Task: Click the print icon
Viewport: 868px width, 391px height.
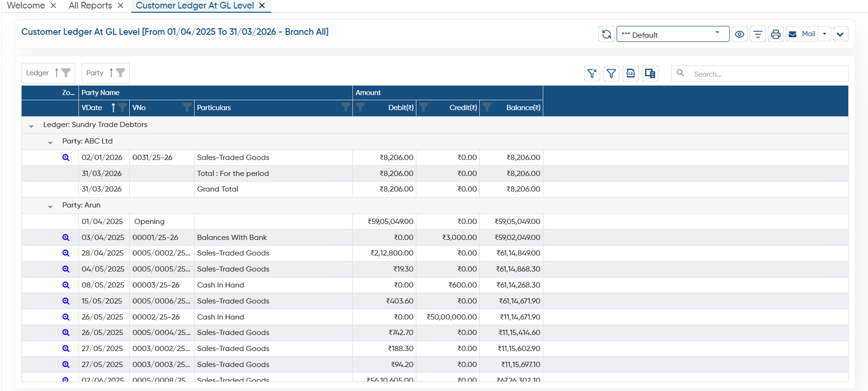Action: (775, 34)
